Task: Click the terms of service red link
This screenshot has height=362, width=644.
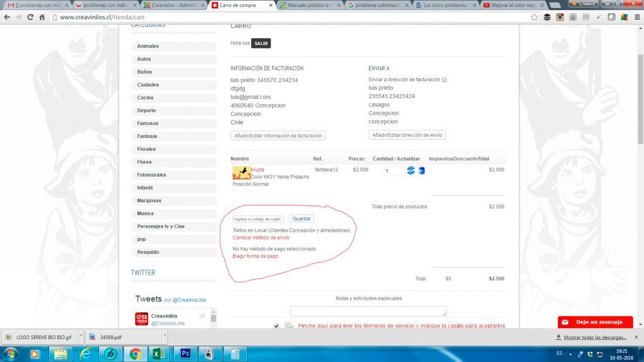Action: click(401, 326)
